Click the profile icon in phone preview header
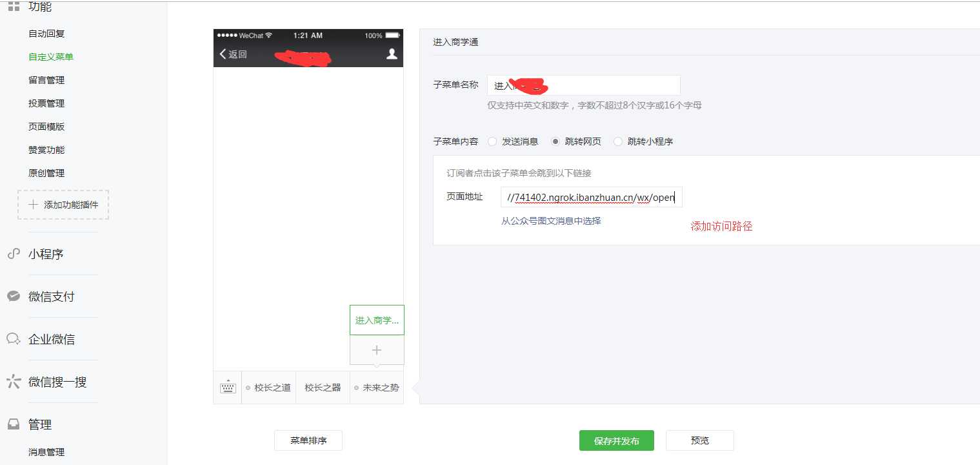980x465 pixels. (392, 54)
